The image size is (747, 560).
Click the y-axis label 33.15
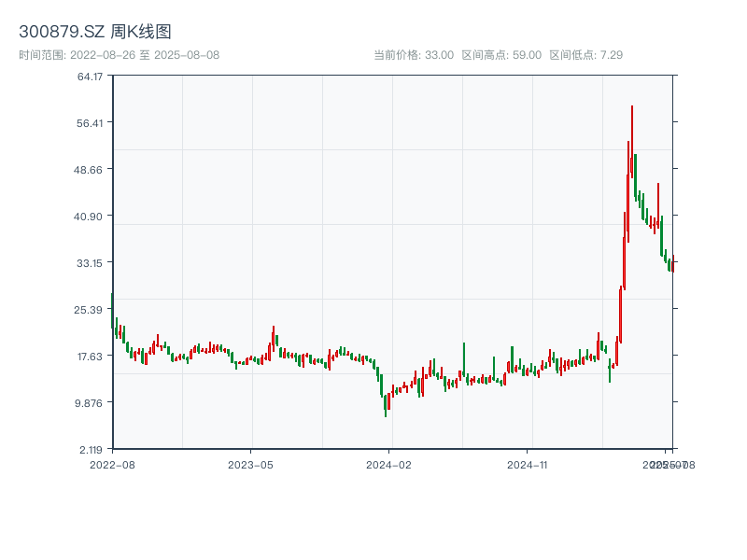pos(90,263)
